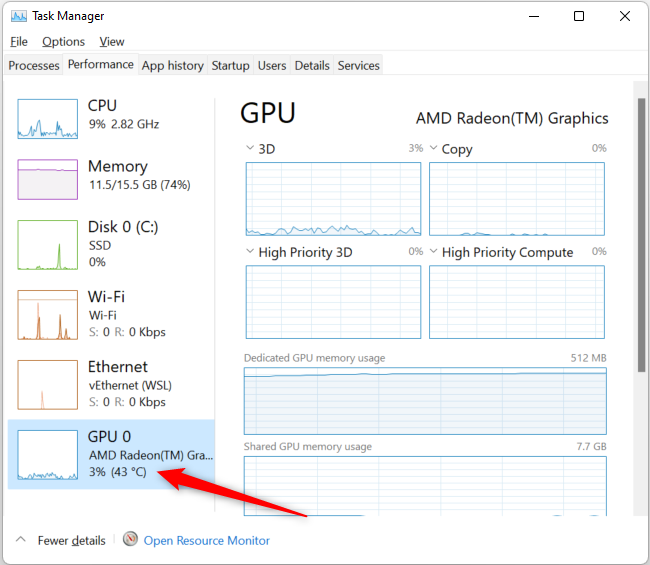This screenshot has width=650, height=565.
Task: Open Resource Monitor link
Action: point(206,541)
